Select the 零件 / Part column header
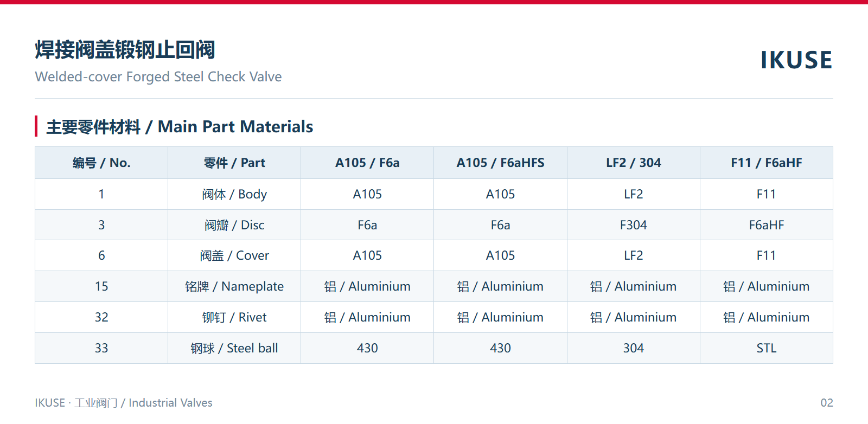 point(234,163)
